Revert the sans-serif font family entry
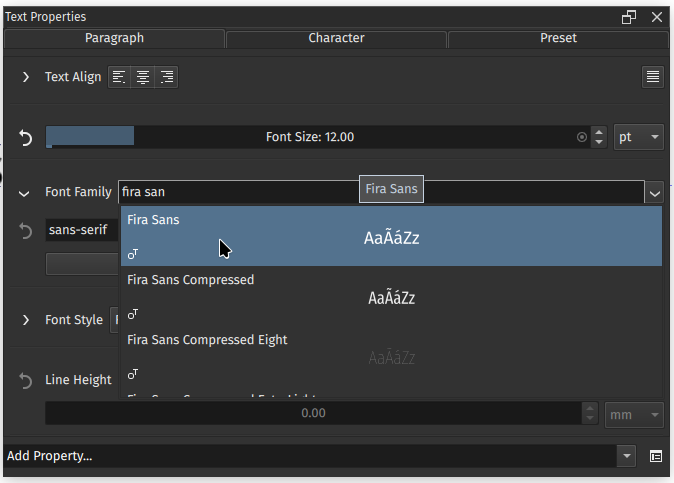Screen dimensions: 674x483 tap(26, 230)
